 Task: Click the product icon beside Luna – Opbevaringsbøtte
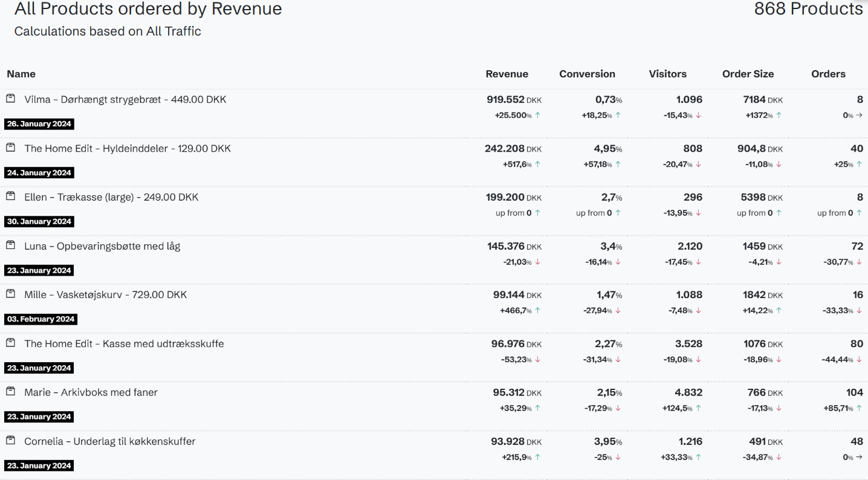10,245
